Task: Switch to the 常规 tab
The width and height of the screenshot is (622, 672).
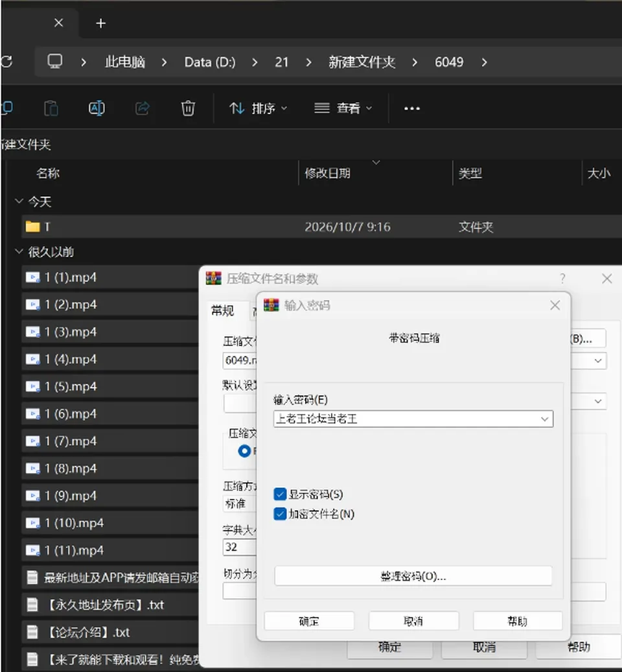Action: pyautogui.click(x=223, y=310)
